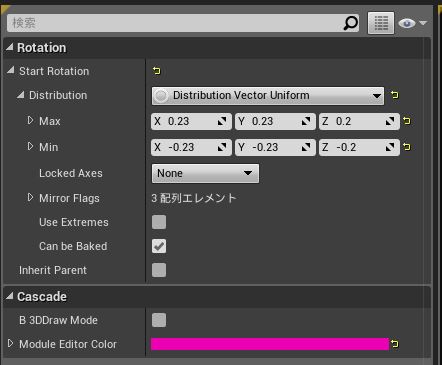Reset Module Editor Color to default
442x365 pixels.
click(x=395, y=344)
